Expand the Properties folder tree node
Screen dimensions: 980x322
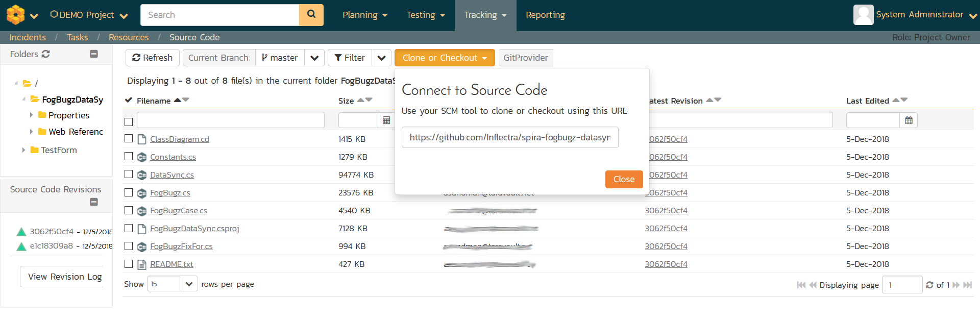coord(31,115)
